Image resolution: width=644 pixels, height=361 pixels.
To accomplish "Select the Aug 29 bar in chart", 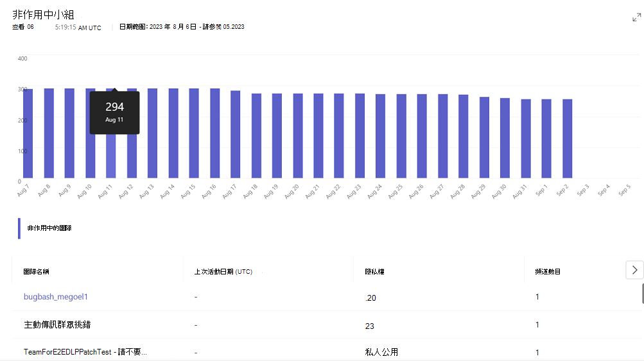I will [484, 138].
